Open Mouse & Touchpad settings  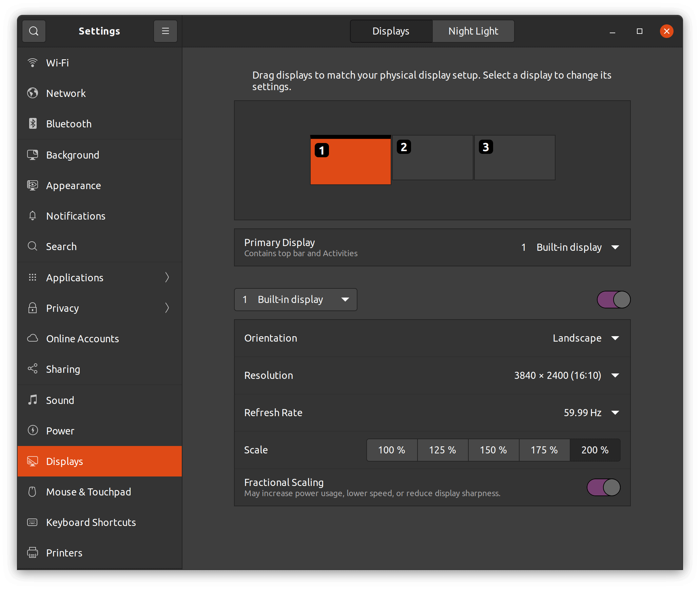[x=88, y=492]
